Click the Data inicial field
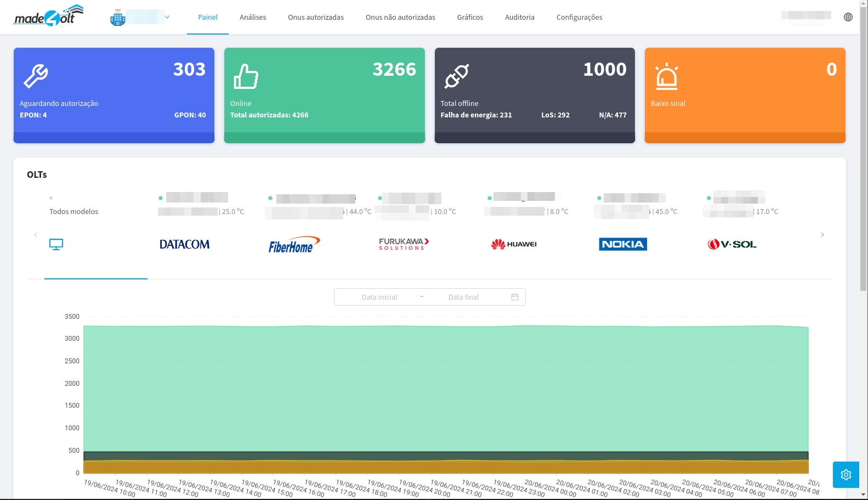 click(379, 297)
